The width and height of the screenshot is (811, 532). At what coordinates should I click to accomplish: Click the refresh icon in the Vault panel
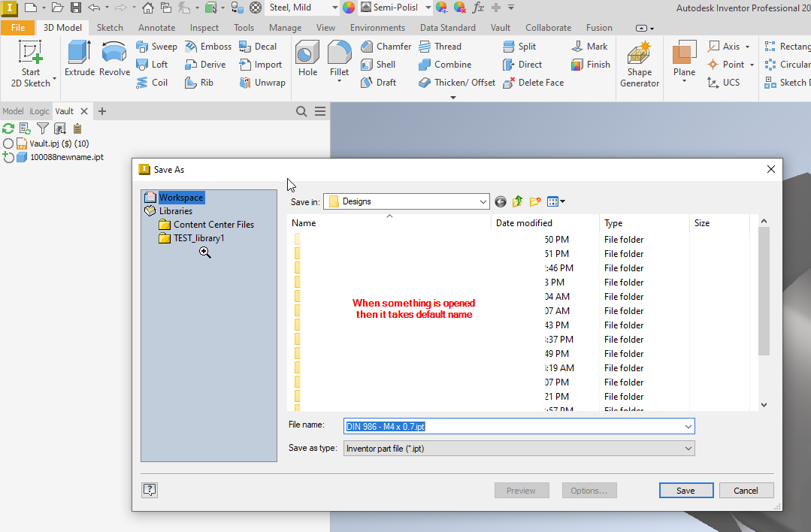pyautogui.click(x=8, y=128)
